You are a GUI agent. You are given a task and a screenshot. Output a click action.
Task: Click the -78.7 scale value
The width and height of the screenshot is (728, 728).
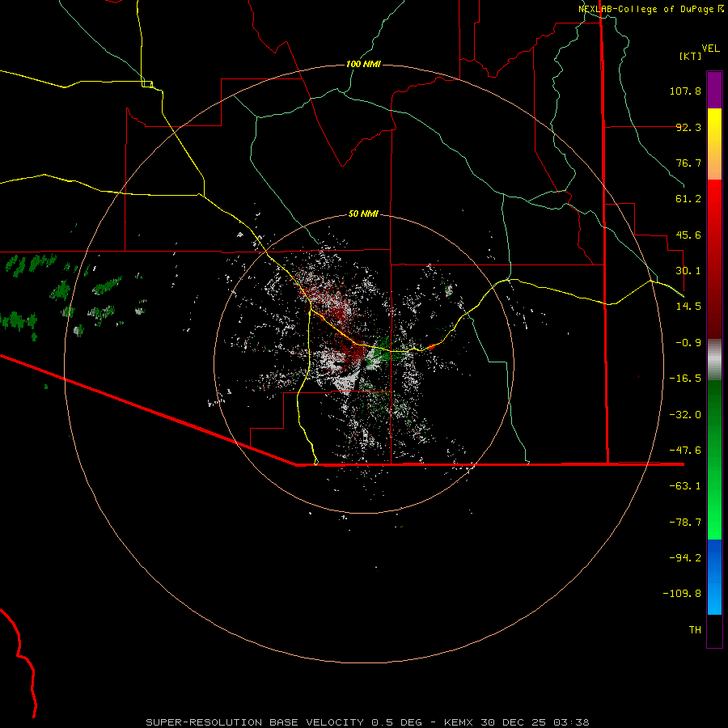pyautogui.click(x=685, y=523)
